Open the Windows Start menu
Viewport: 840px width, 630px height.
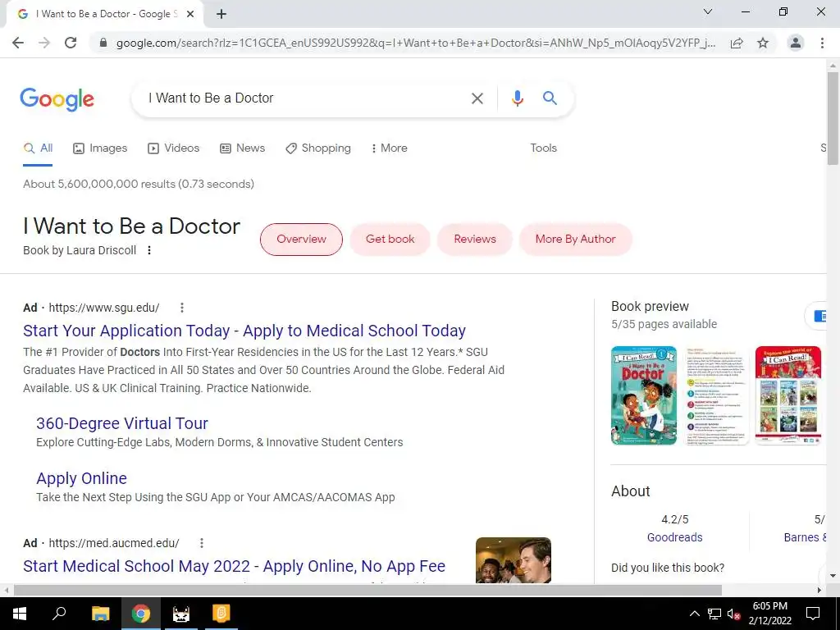click(20, 614)
